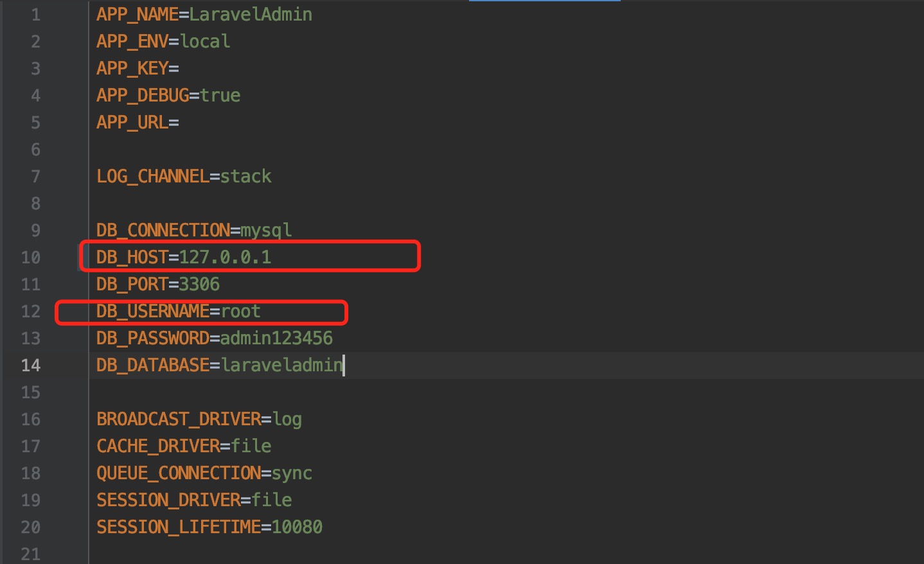Click the CACHE_DRIVER=file line

(184, 446)
